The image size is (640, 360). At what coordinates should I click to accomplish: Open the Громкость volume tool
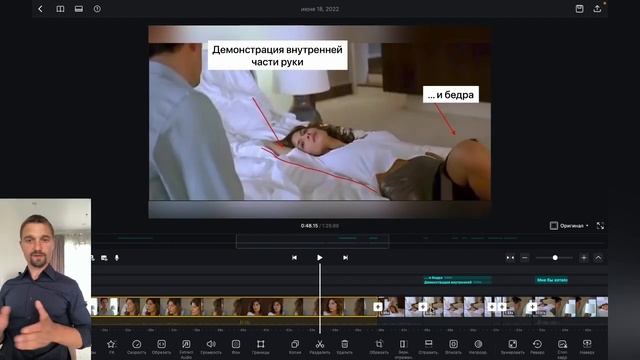coord(211,347)
